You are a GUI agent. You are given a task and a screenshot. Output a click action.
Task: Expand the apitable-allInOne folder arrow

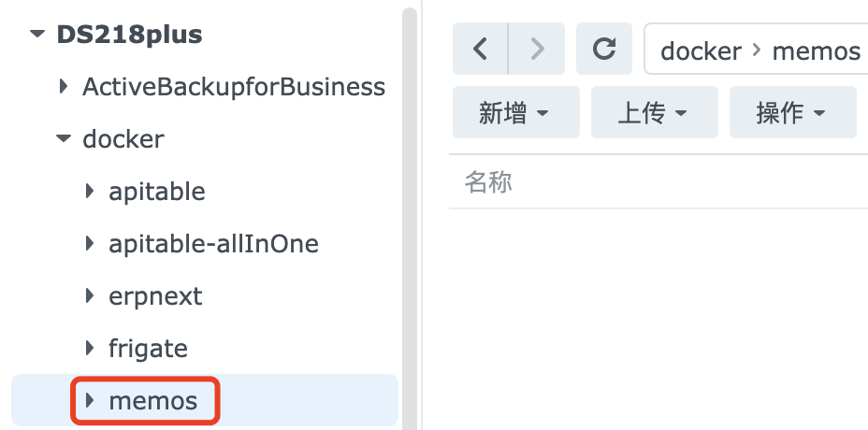(90, 244)
